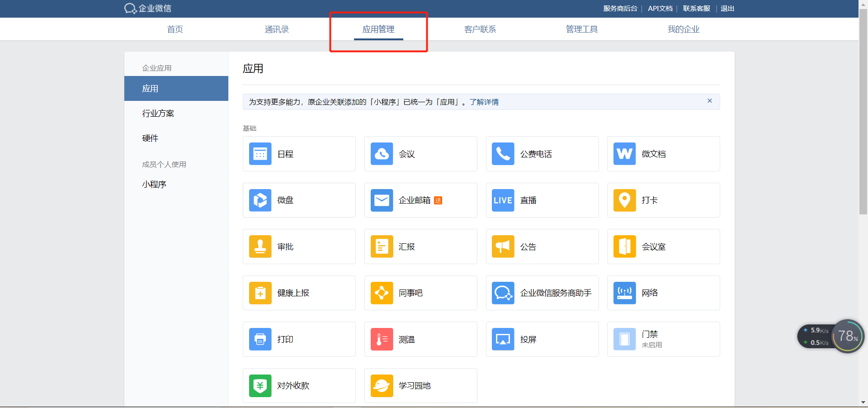Open the 测温 thermometer app icon
The height and width of the screenshot is (408, 868).
382,339
